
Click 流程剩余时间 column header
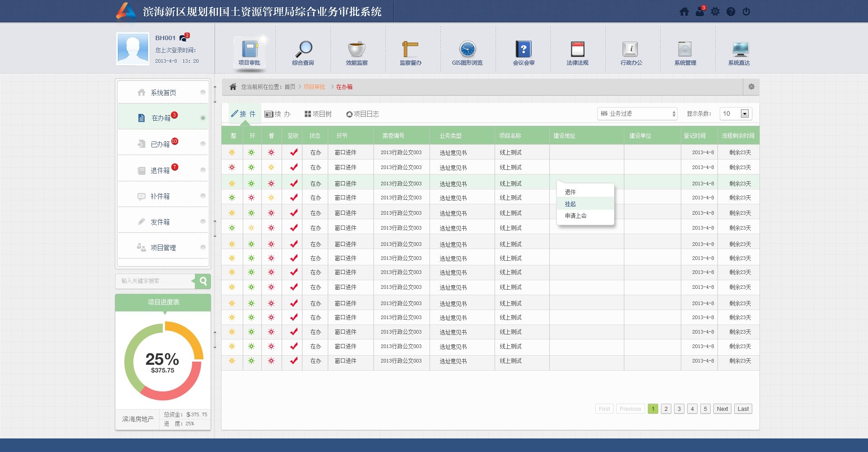pos(738,136)
